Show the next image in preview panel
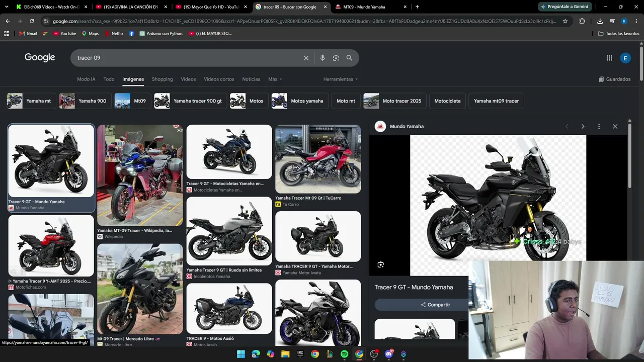Screen dimensions: 644x362 click(583, 126)
